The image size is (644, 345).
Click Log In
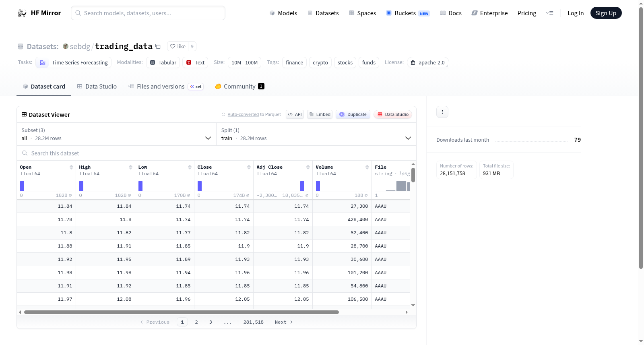pos(576,13)
